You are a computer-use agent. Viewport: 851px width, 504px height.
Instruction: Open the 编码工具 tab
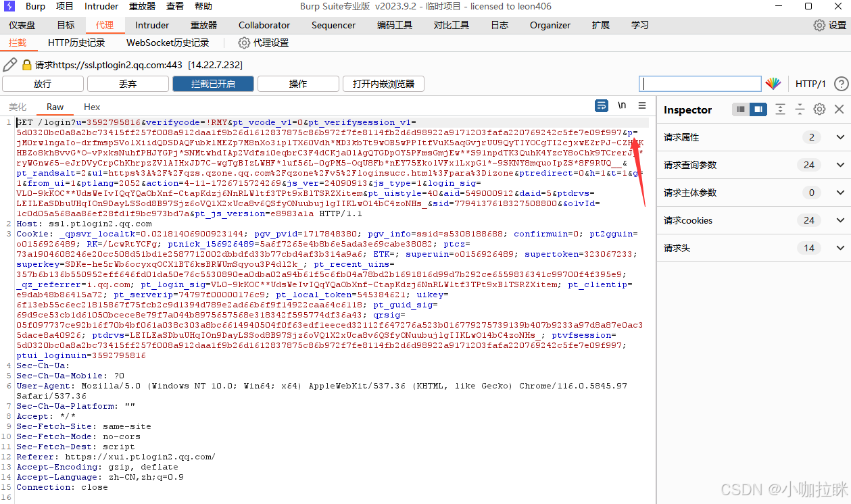395,25
